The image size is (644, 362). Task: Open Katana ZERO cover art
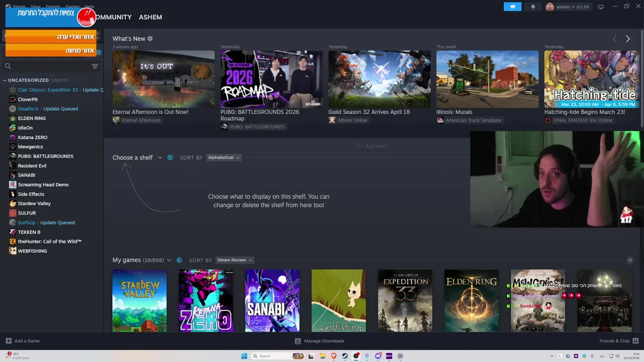[x=206, y=301]
